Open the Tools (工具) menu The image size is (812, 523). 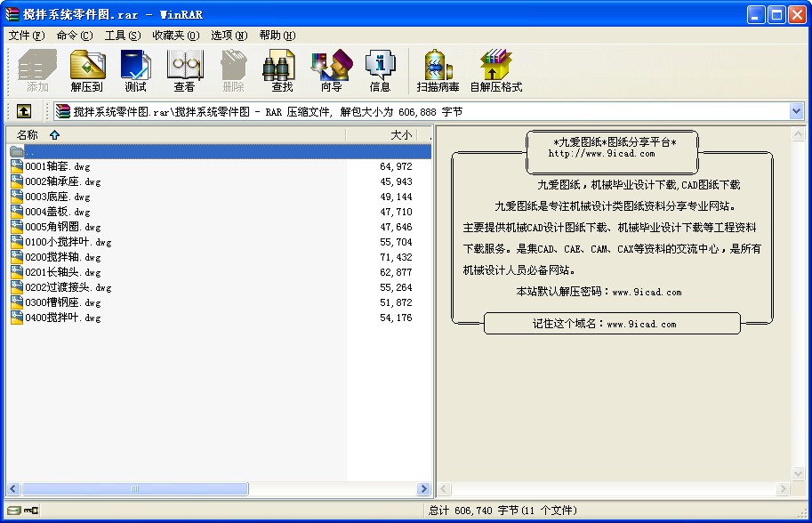pos(122,36)
